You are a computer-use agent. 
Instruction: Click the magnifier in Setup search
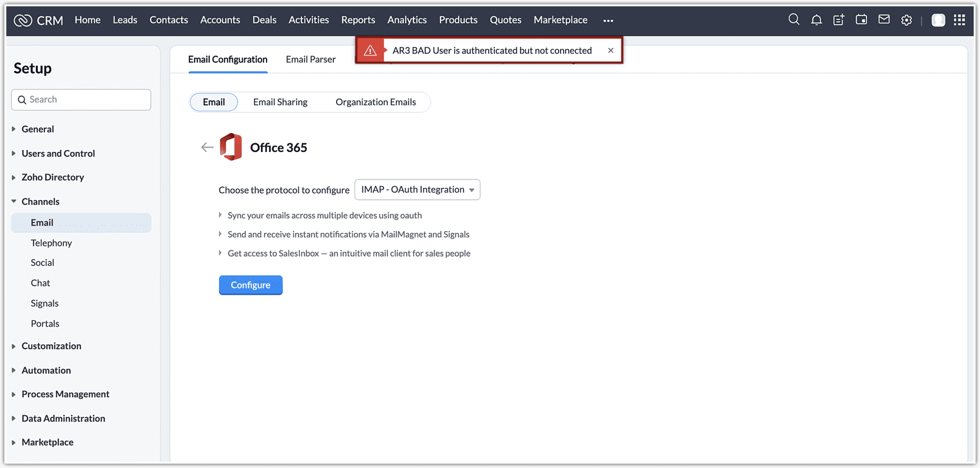(22, 100)
